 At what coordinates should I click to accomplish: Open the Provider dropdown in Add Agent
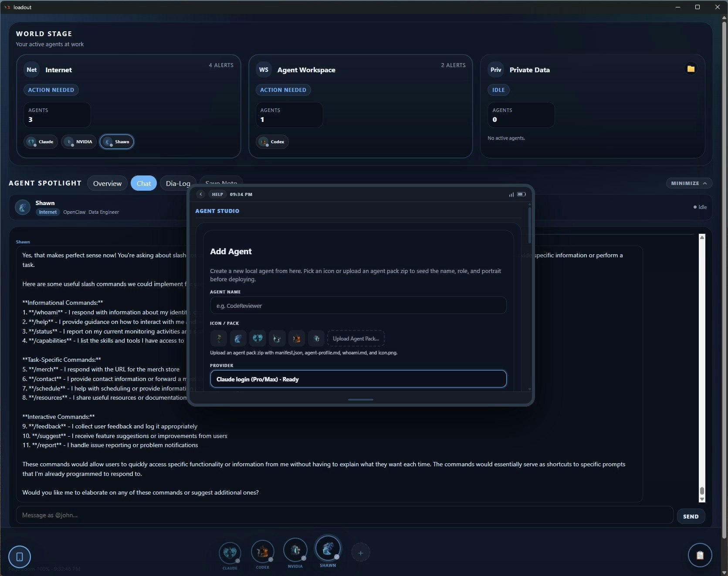coord(358,379)
